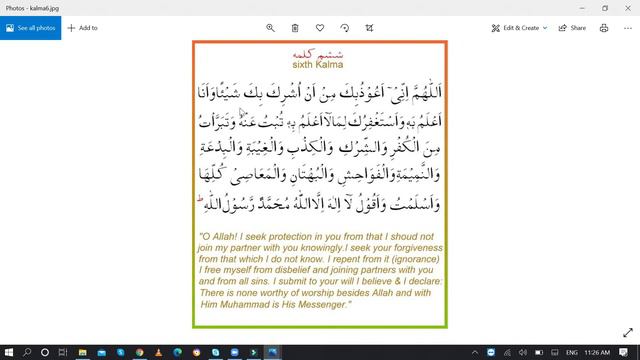Click See all photos button
This screenshot has height=360, width=640.
pos(31,28)
